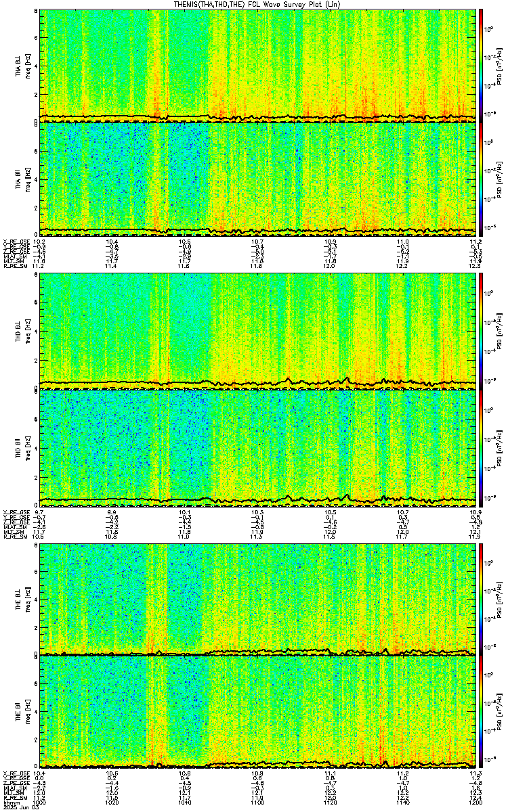
Task: Click the PSD color bar beside THD B-perpendicular
Action: pos(482,331)
